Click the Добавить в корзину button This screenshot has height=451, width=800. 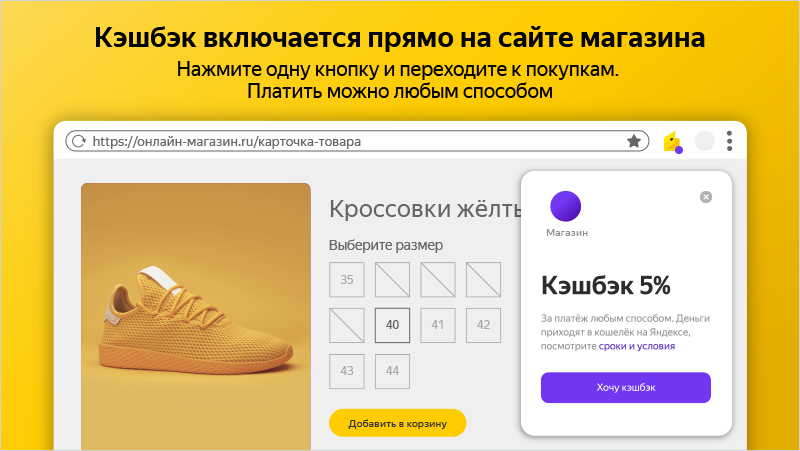[397, 423]
